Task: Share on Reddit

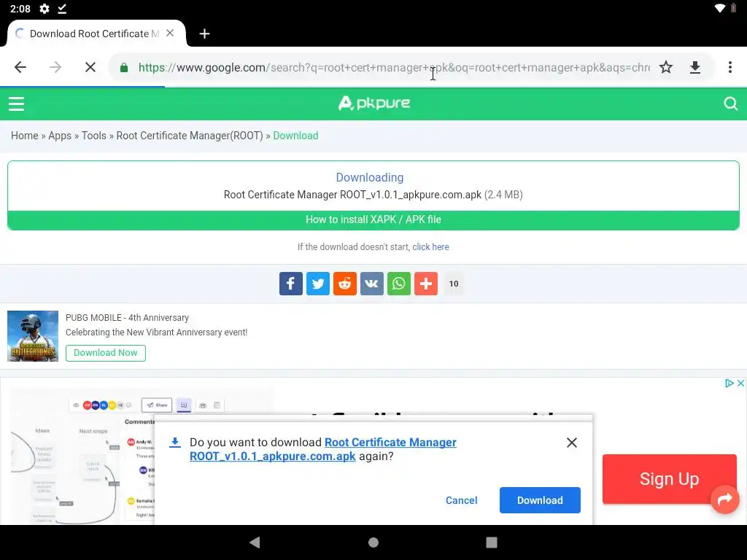Action: click(x=345, y=284)
